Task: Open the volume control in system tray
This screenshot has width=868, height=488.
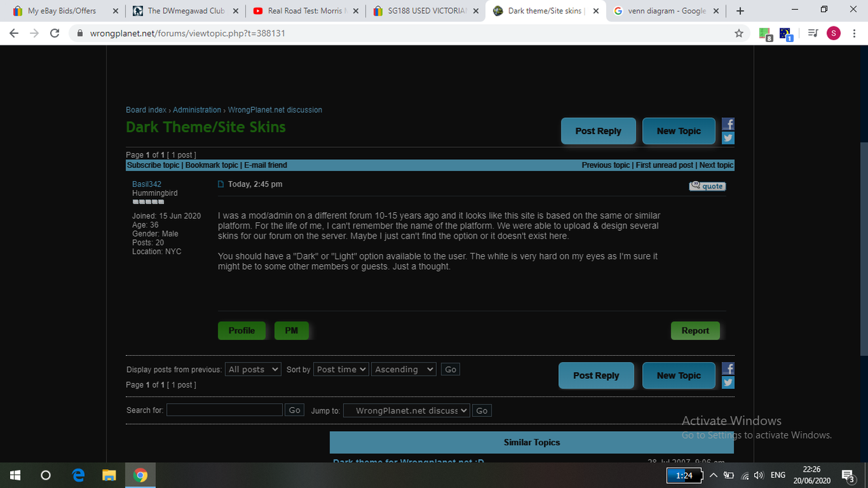Action: click(x=759, y=475)
